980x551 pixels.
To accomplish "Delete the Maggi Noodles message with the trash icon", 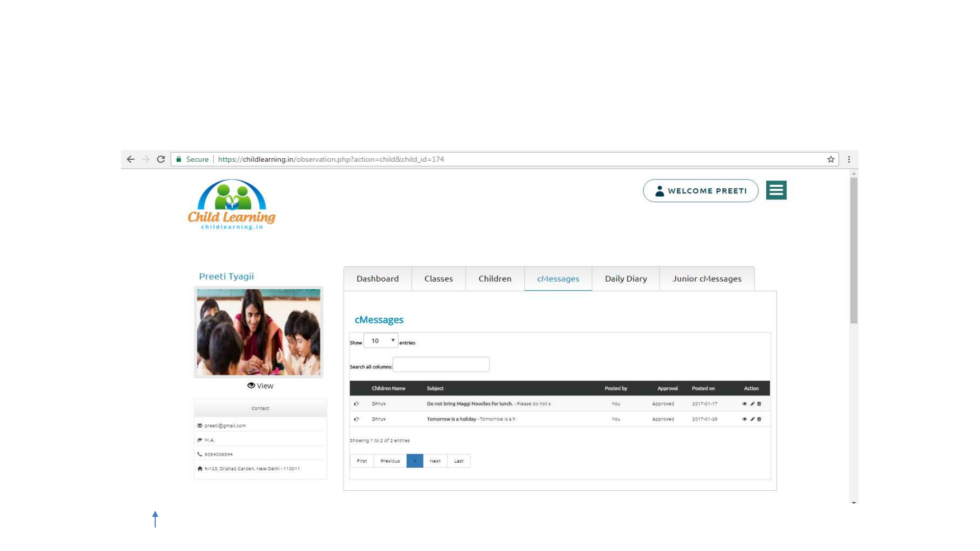I will tap(759, 404).
